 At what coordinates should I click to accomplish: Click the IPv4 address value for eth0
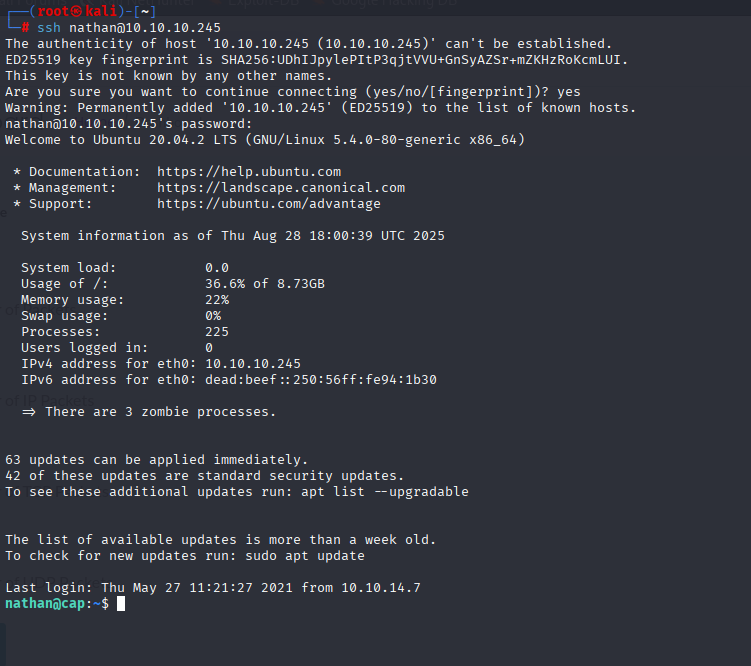253,364
